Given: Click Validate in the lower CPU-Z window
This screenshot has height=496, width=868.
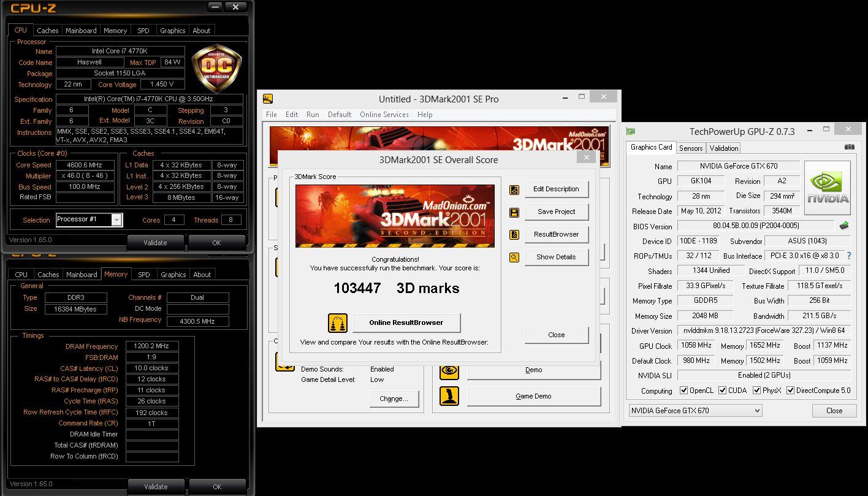Looking at the screenshot, I should [x=155, y=487].
